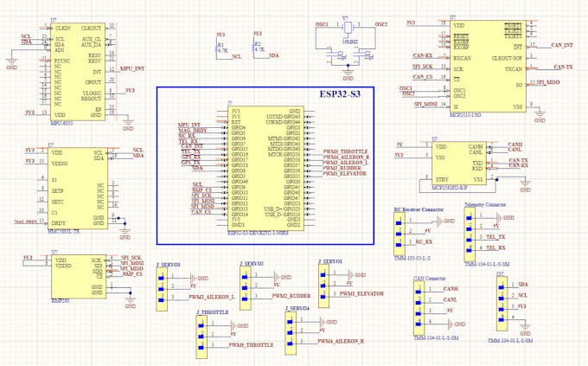The image size is (588, 366).
Task: Click PWM2_RUDDER label at J_SERVO2 connector
Action: click(x=291, y=296)
